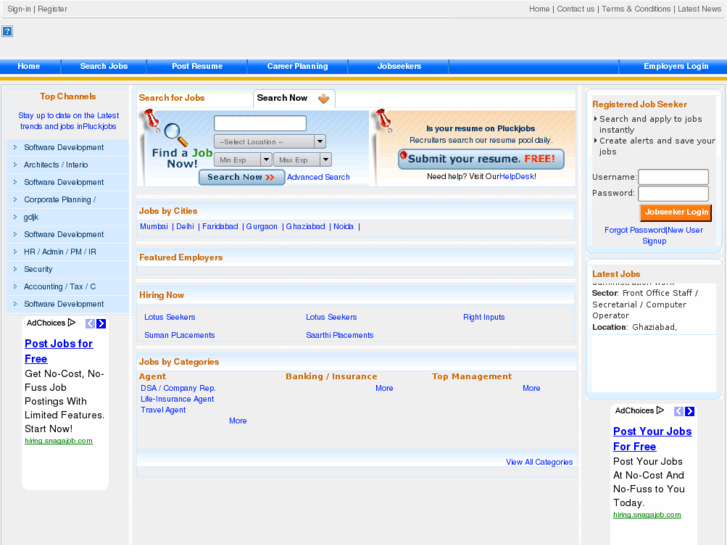Open the Max Exp dropdown
Viewport: 727px width, 545px height.
coord(302,160)
